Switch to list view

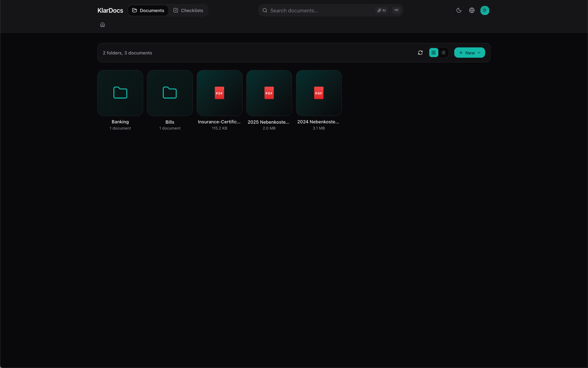tap(443, 53)
